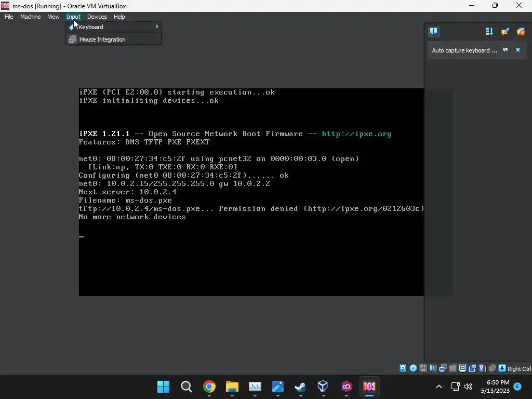Open the network tray icon

[455, 387]
